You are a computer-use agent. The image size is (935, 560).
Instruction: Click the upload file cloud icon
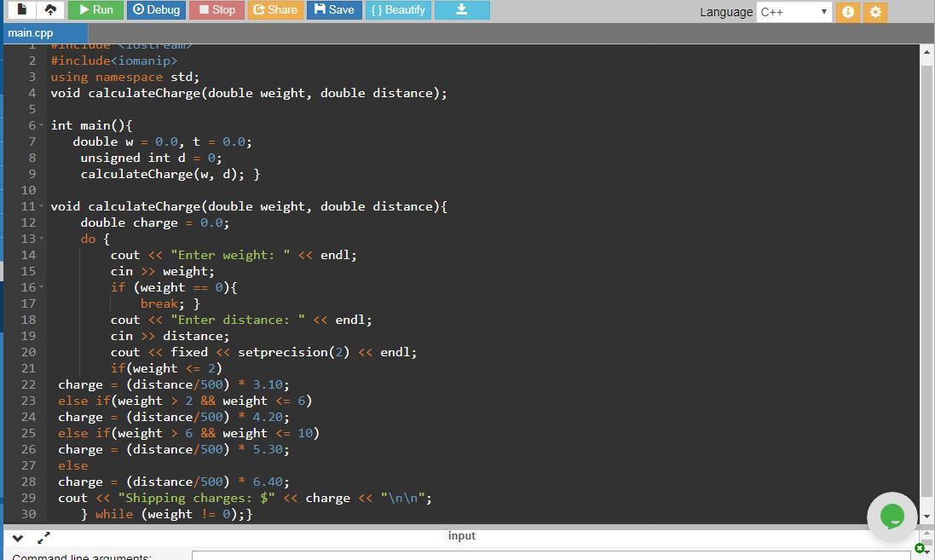click(50, 10)
